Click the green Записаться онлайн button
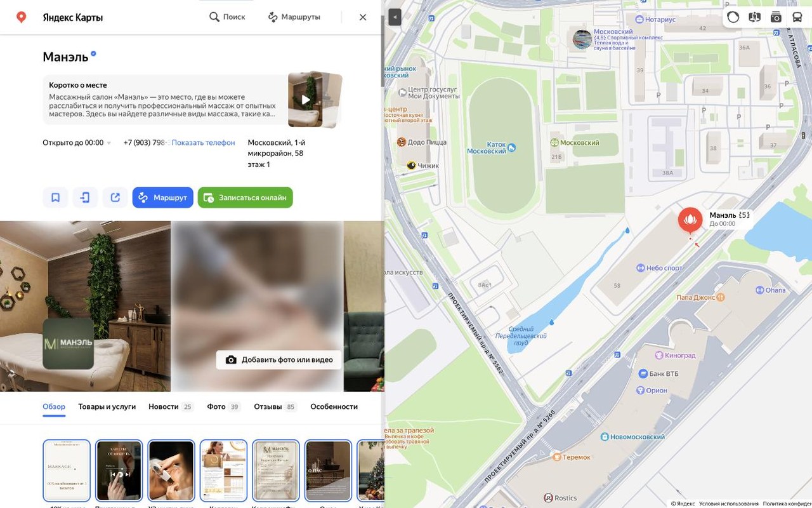The width and height of the screenshot is (812, 508). coord(245,197)
